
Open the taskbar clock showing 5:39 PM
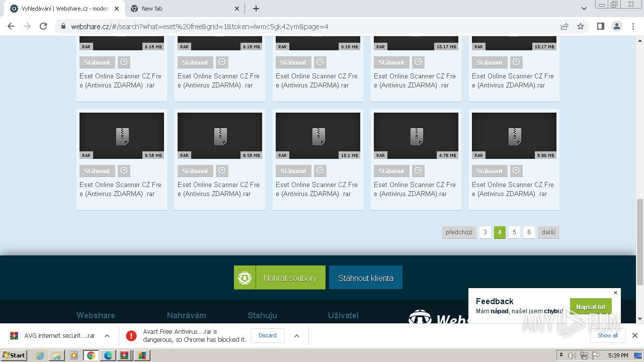tap(618, 355)
